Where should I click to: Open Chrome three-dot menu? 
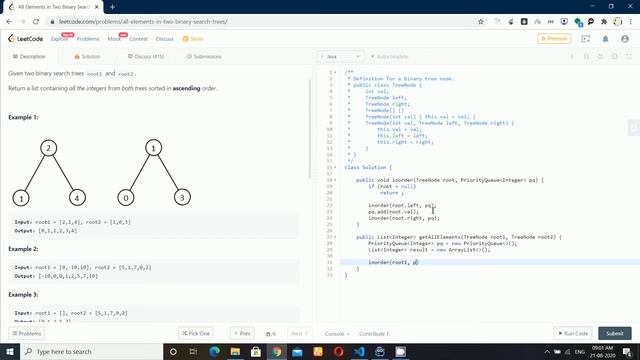tap(631, 22)
